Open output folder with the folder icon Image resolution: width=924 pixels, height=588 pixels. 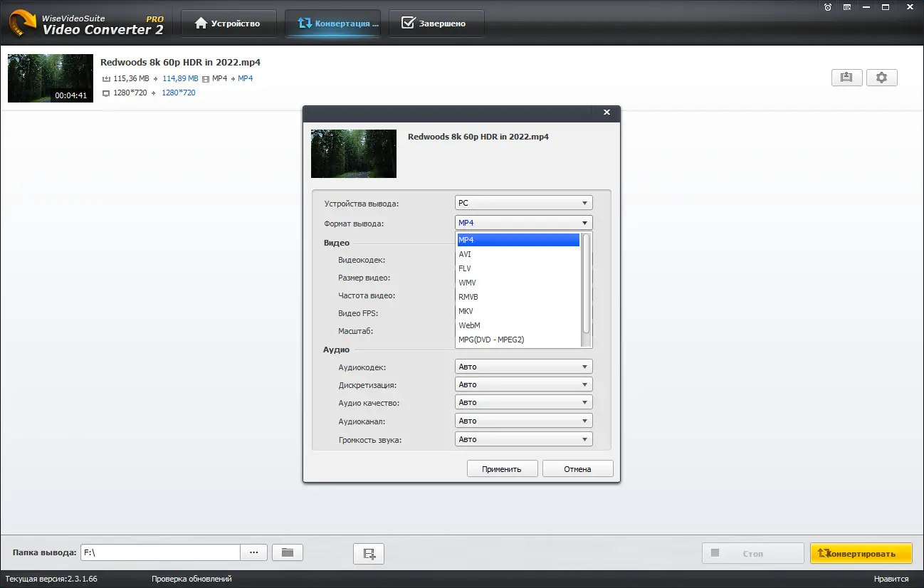click(288, 552)
